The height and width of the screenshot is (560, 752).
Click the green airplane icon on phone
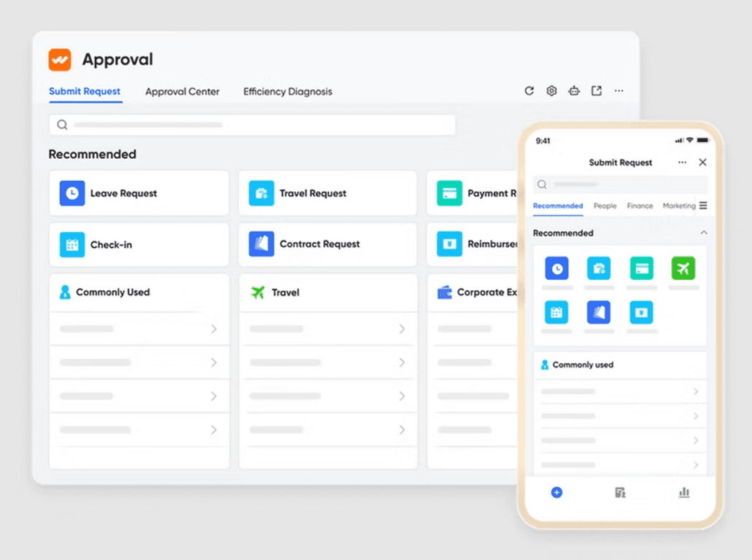click(x=683, y=268)
